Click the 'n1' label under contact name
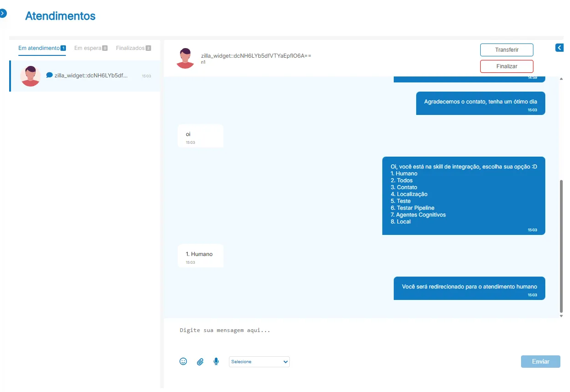This screenshot has height=392, width=570. coord(203,62)
